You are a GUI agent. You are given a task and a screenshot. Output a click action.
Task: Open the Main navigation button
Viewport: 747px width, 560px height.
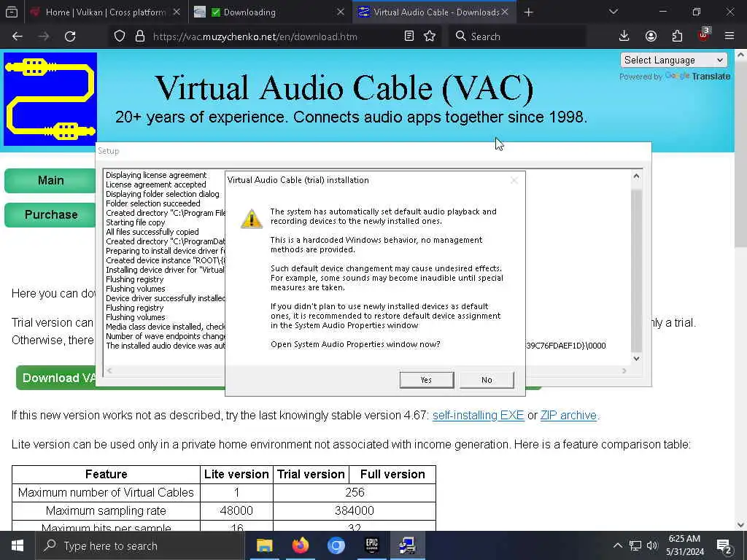[x=50, y=181]
